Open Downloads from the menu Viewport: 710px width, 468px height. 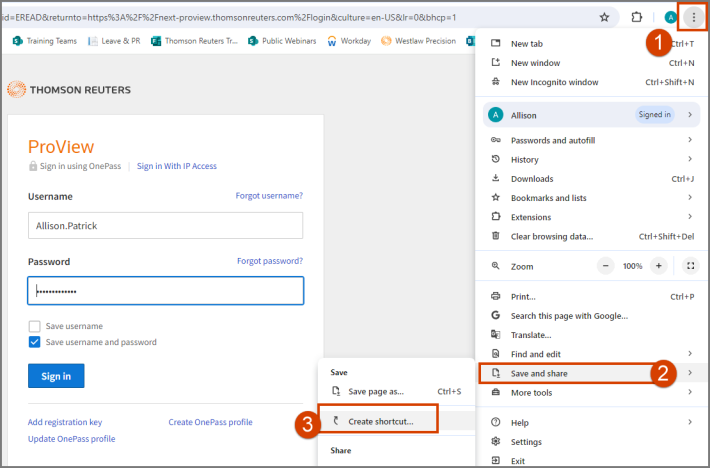592,179
